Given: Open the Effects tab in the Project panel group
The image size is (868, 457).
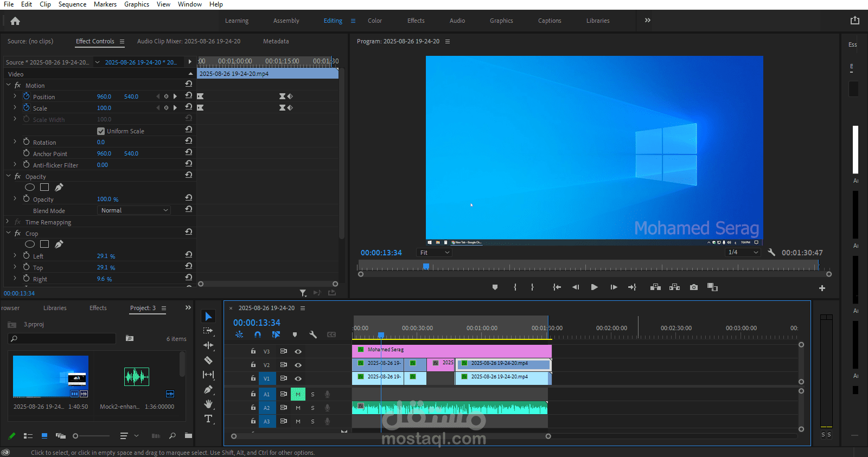Looking at the screenshot, I should pyautogui.click(x=98, y=308).
